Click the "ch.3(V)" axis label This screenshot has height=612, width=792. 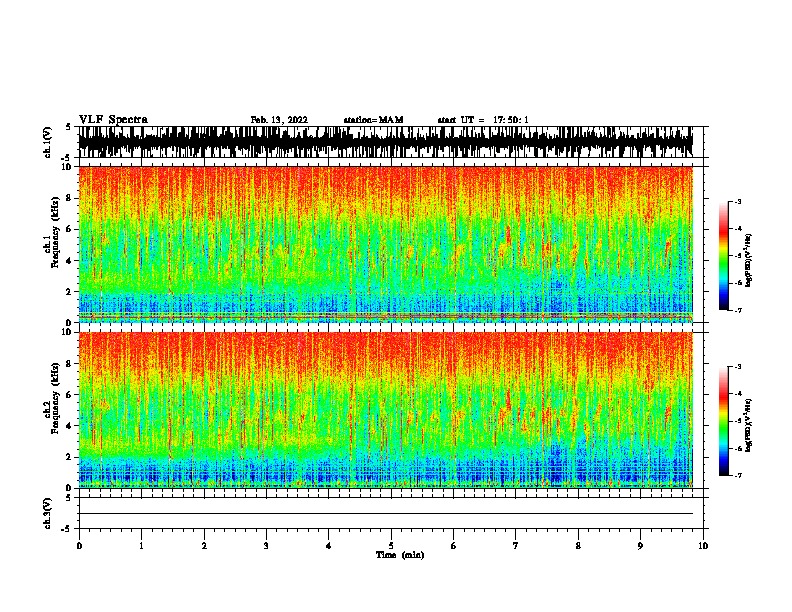(48, 514)
